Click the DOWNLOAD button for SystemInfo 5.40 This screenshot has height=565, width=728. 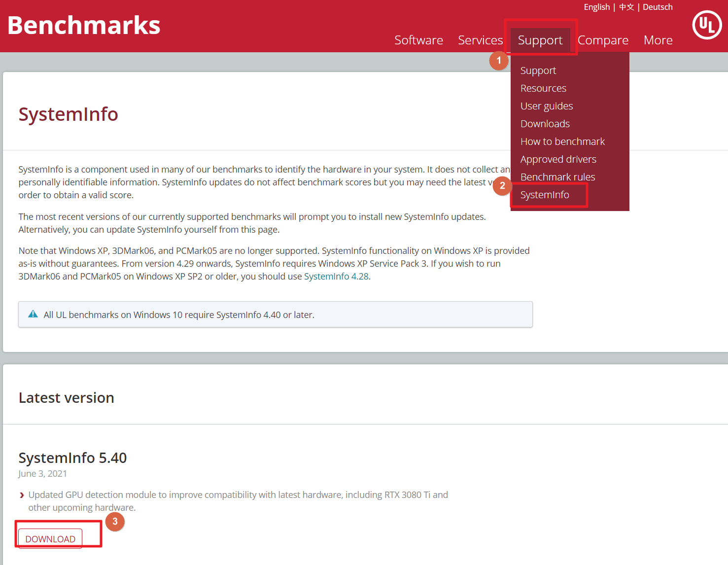(50, 538)
